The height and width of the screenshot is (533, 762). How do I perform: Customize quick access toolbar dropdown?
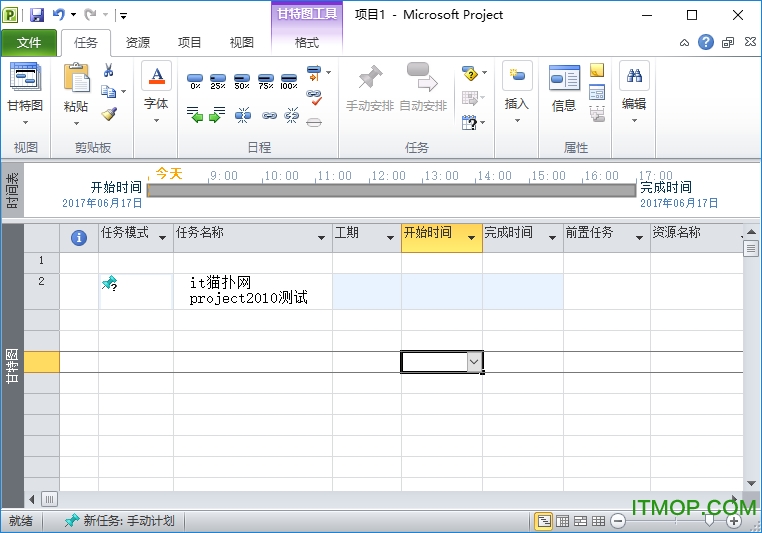pos(123,16)
